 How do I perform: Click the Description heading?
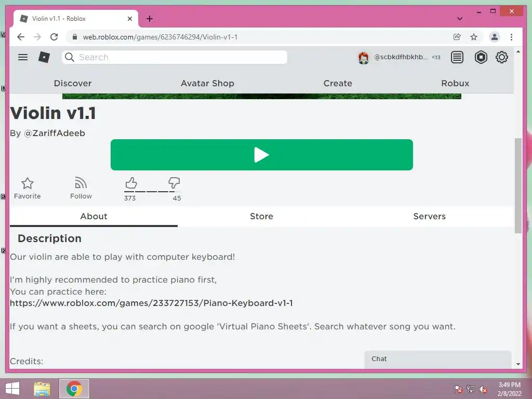49,238
